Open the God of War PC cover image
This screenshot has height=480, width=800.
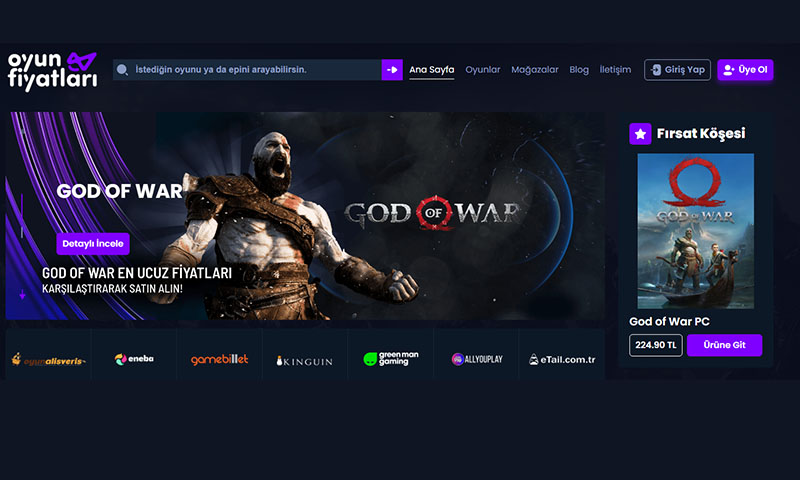tap(695, 231)
